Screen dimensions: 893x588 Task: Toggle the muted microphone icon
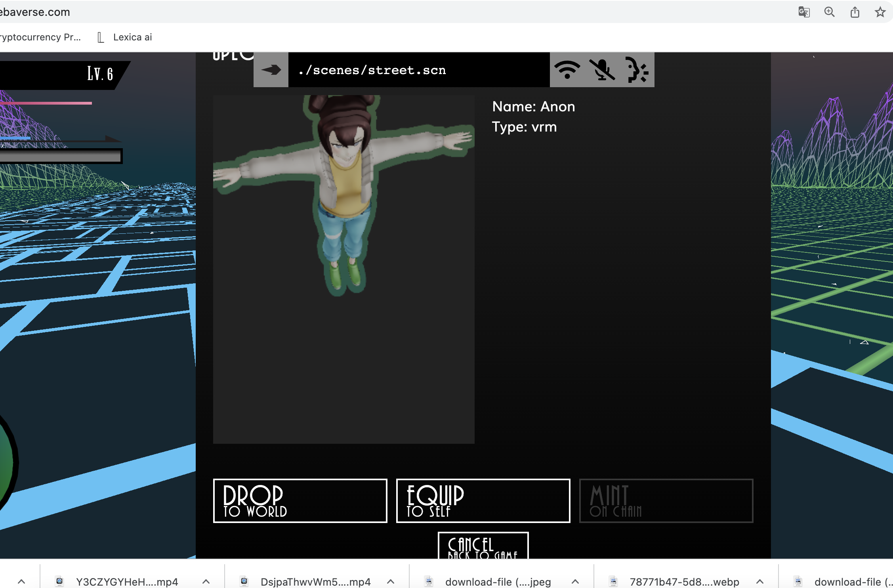[x=602, y=70]
